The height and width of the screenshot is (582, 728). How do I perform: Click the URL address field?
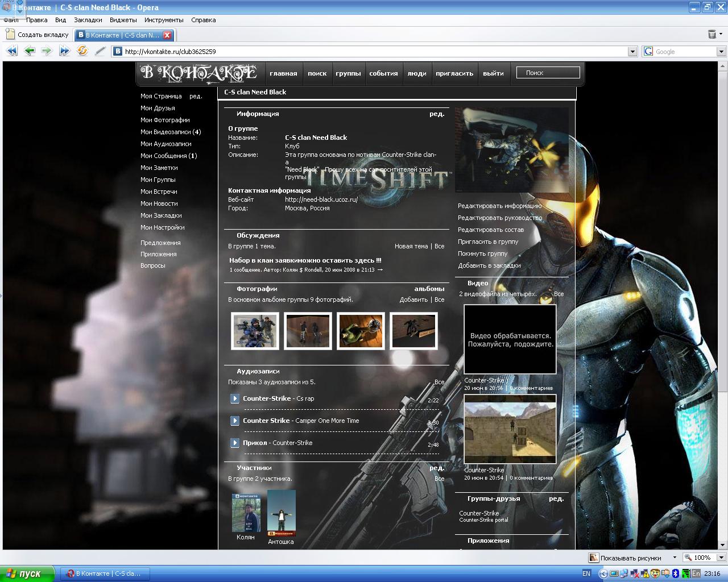click(x=375, y=51)
